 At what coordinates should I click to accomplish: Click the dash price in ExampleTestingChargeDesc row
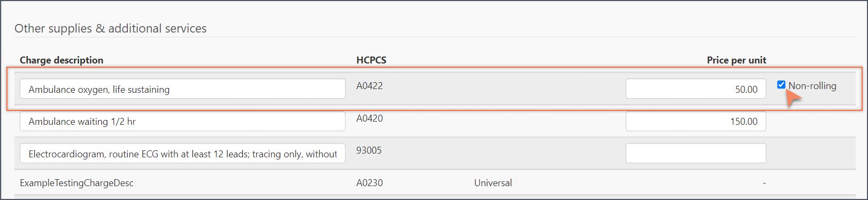point(764,183)
